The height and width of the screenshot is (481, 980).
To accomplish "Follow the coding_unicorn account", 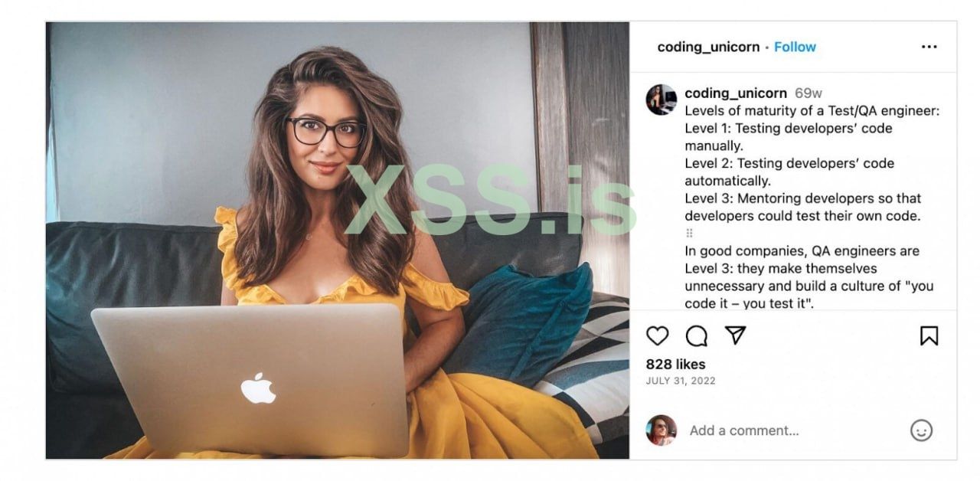I will tap(795, 47).
